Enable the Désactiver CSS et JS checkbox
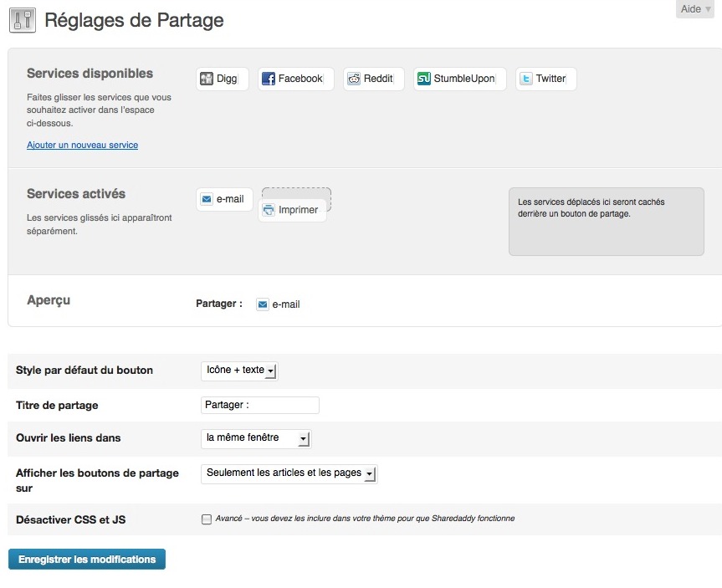Image resolution: width=722 pixels, height=588 pixels. click(x=207, y=519)
